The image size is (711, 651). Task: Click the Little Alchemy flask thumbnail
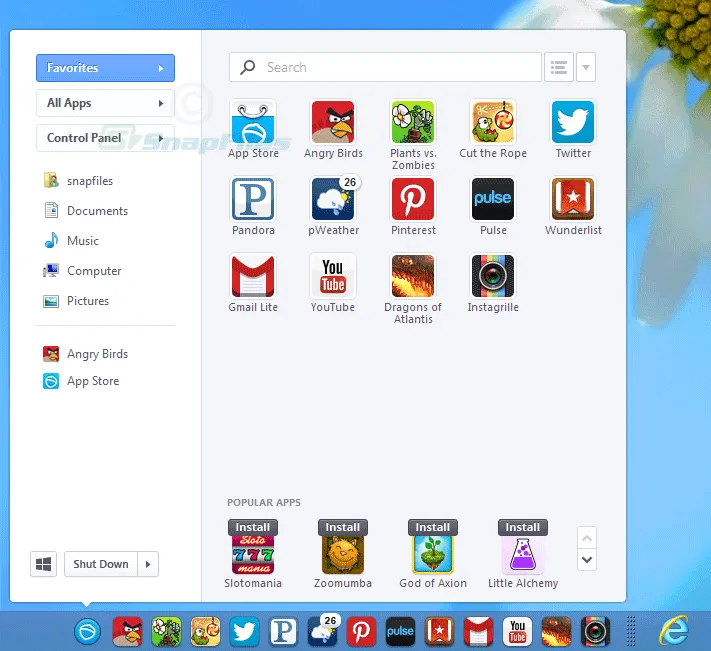pyautogui.click(x=522, y=554)
